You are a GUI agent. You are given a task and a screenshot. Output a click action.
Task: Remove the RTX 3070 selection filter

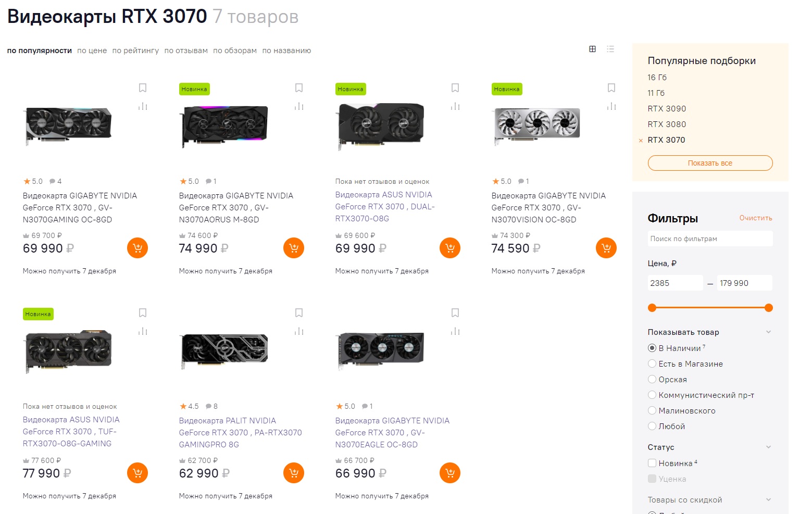pyautogui.click(x=641, y=141)
